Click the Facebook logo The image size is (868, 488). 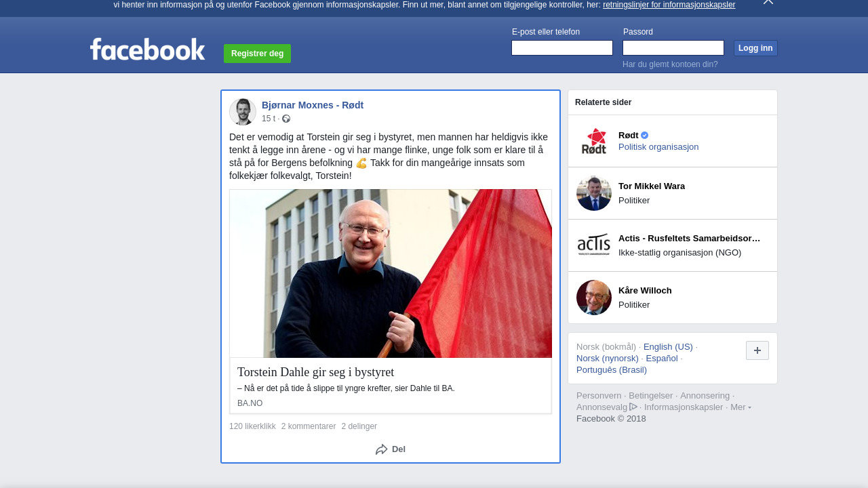point(147,49)
